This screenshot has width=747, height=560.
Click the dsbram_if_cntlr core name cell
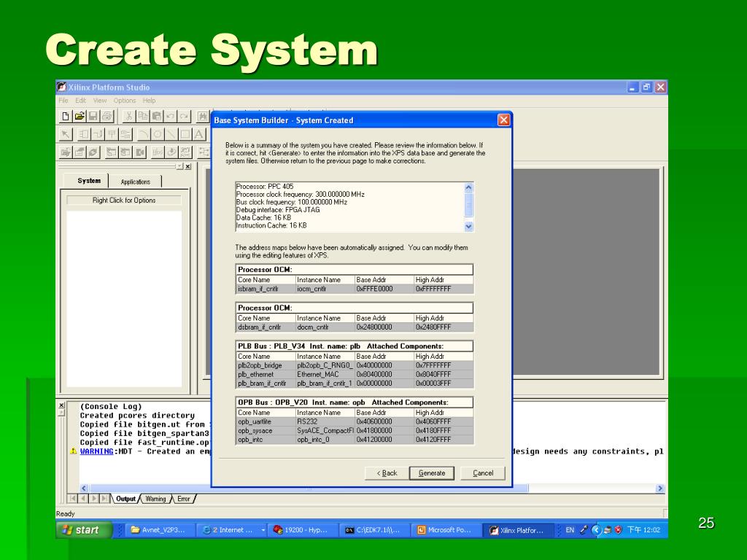pyautogui.click(x=266, y=327)
